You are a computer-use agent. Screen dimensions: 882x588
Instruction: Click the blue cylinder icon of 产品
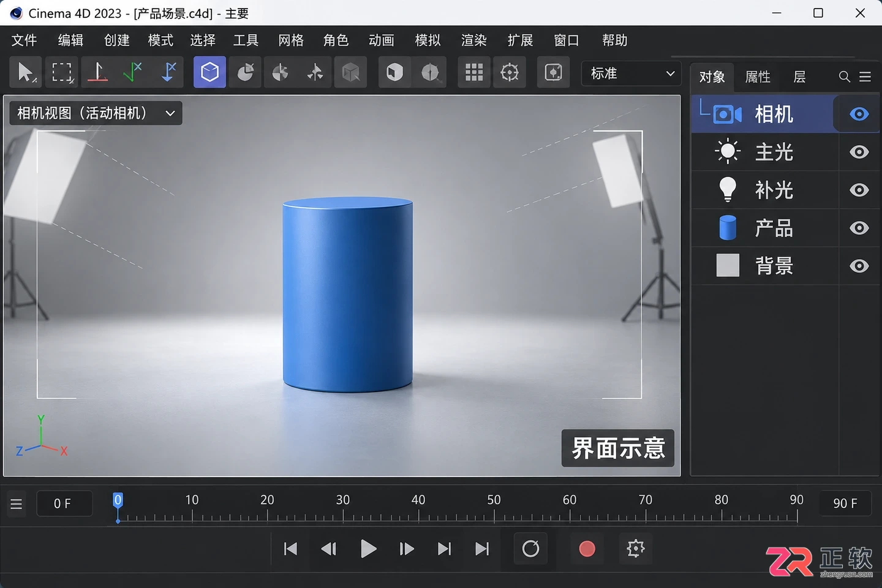(728, 228)
